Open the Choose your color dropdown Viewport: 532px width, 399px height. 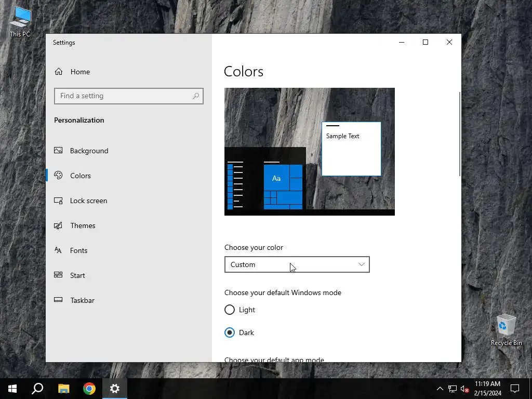coord(297,264)
